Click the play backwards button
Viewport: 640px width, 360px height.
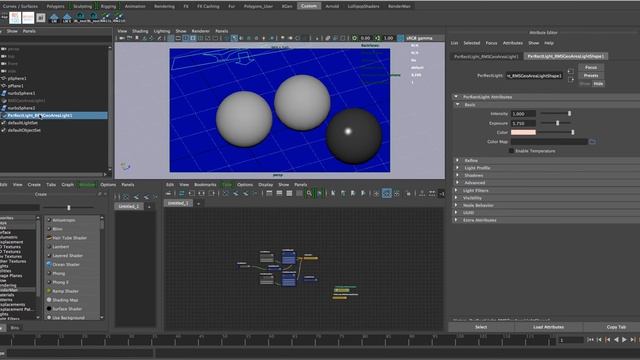click(x=616, y=340)
